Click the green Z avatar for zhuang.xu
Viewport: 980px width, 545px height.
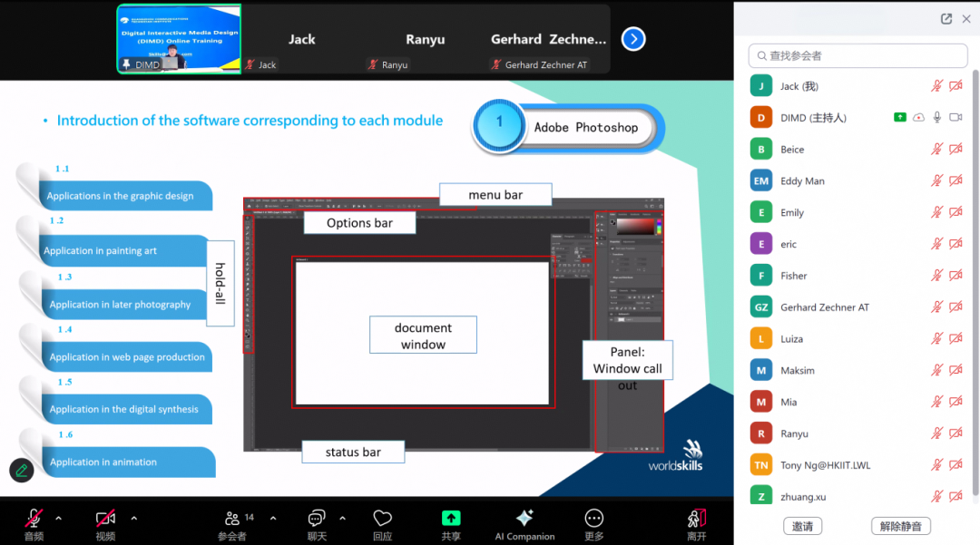pos(761,496)
